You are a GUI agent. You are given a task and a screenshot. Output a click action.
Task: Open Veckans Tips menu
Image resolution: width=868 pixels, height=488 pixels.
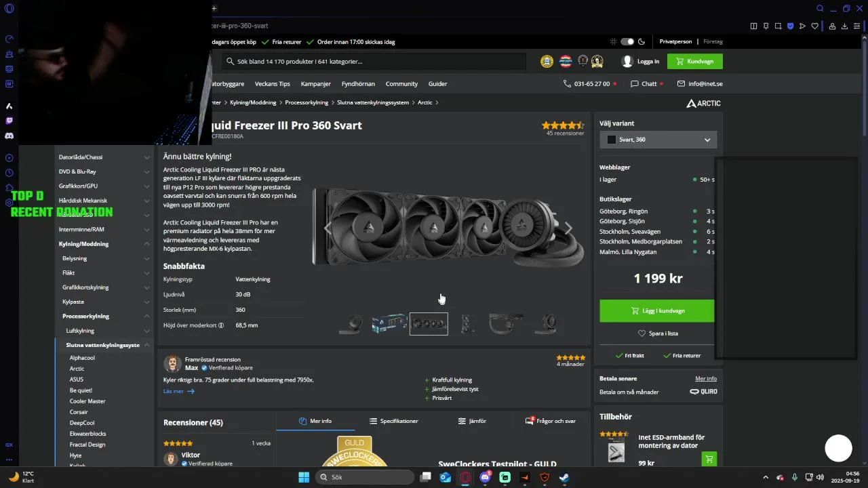click(272, 84)
